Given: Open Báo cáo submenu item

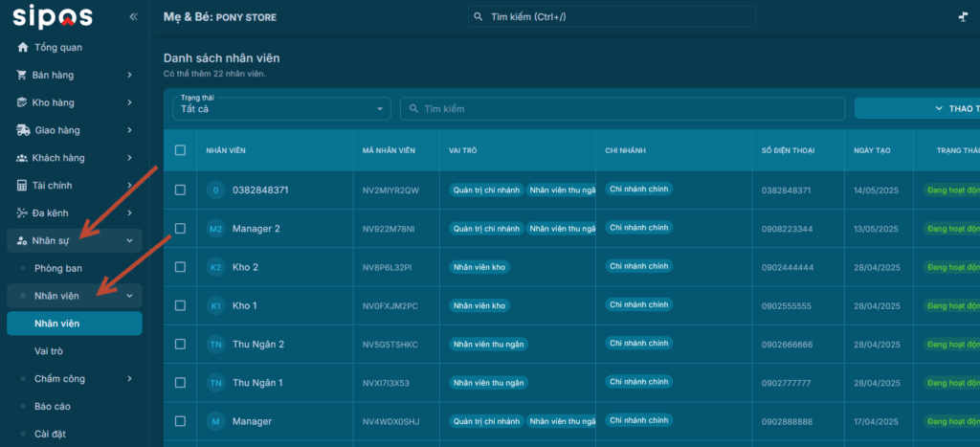Looking at the screenshot, I should pos(75,407).
